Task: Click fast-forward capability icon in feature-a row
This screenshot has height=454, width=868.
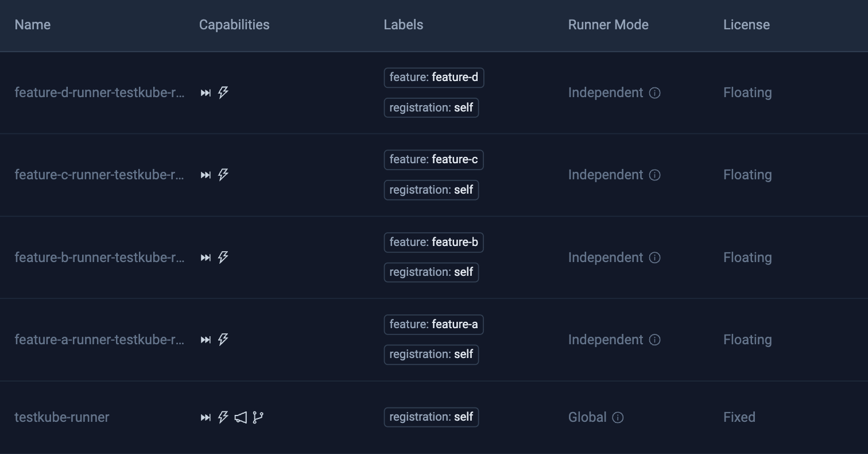Action: 206,340
